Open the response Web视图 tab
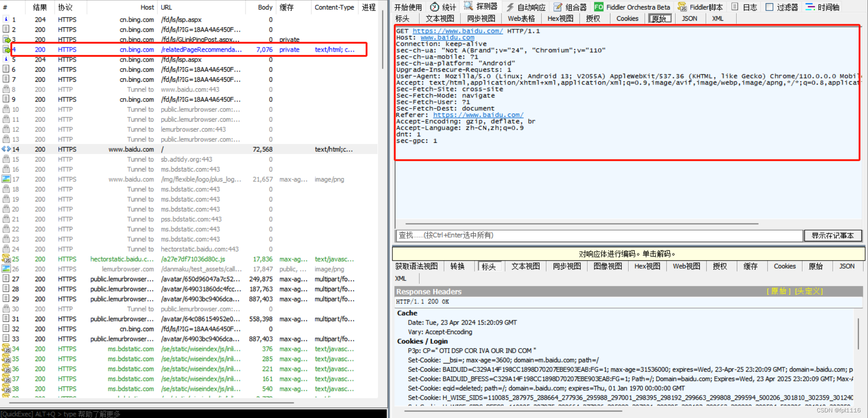 coord(687,266)
